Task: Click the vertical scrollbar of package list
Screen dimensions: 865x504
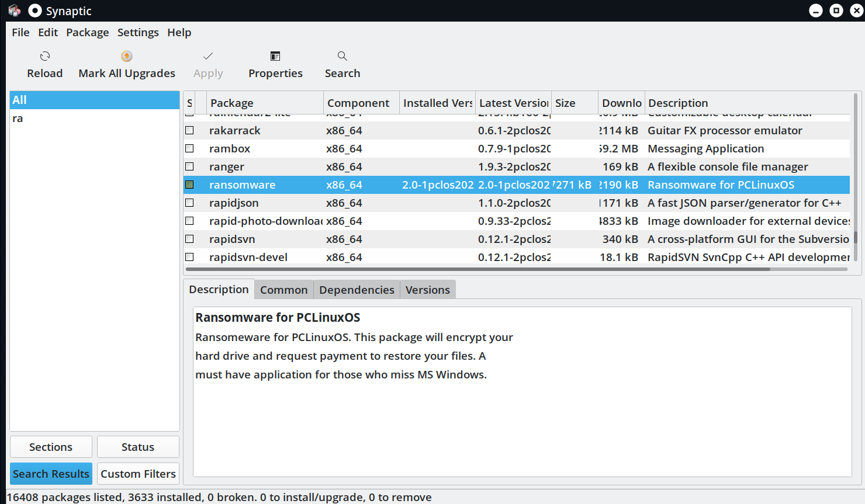Action: [x=856, y=237]
